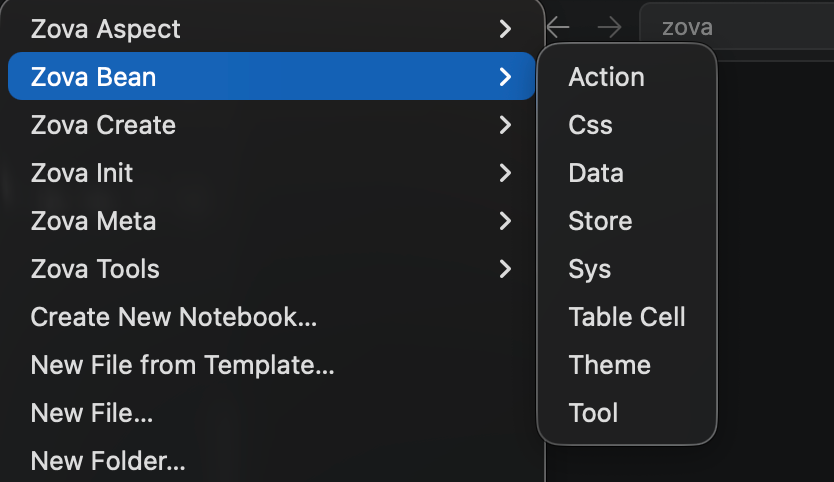Screen dimensions: 834x482
Task: Click the back navigation arrow
Action: point(559,28)
